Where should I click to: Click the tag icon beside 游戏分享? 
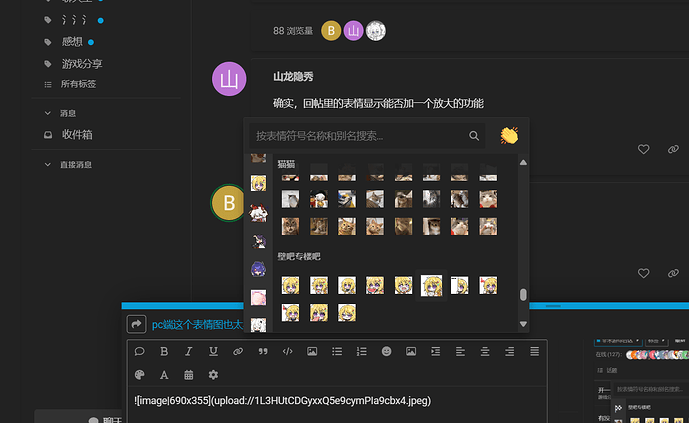[x=48, y=64]
